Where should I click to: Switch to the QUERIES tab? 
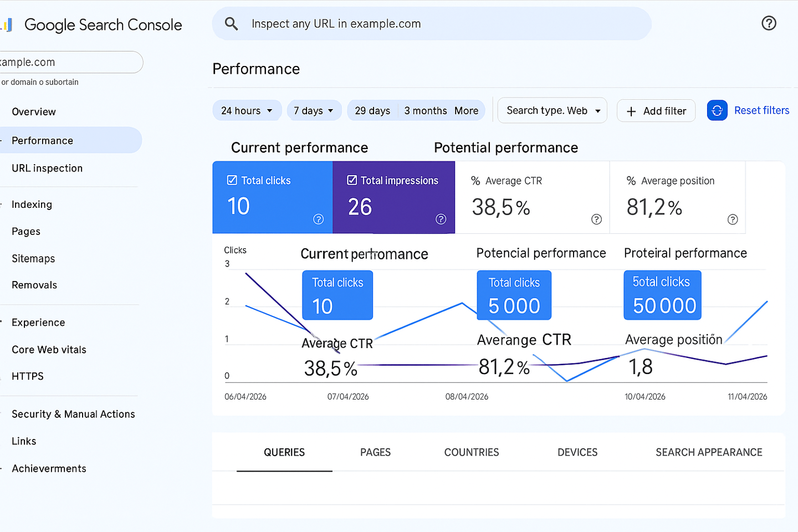284,452
